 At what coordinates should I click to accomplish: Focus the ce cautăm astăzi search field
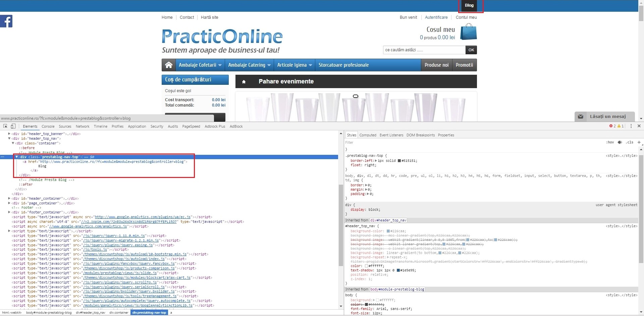pos(424,50)
